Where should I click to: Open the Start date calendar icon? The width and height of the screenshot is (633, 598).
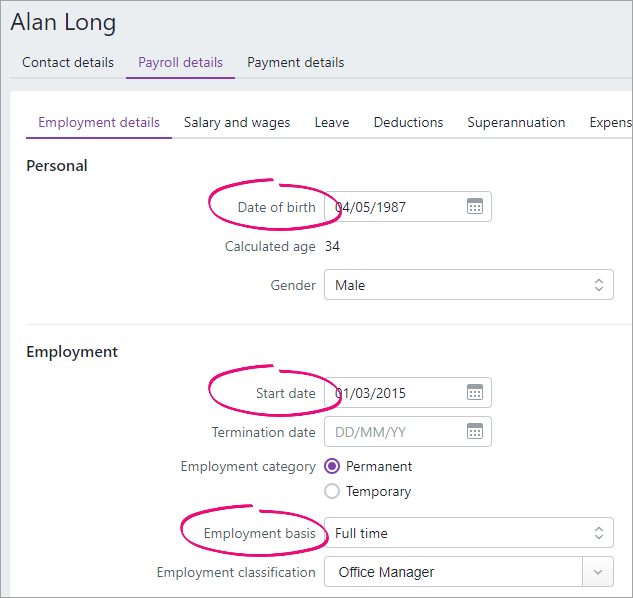click(475, 392)
